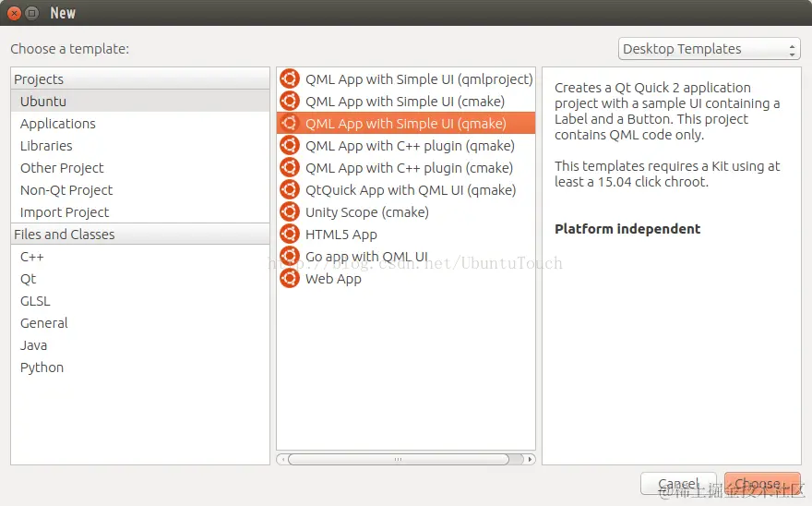Click the Files and Classes section header
The width and height of the screenshot is (812, 506).
(x=140, y=235)
